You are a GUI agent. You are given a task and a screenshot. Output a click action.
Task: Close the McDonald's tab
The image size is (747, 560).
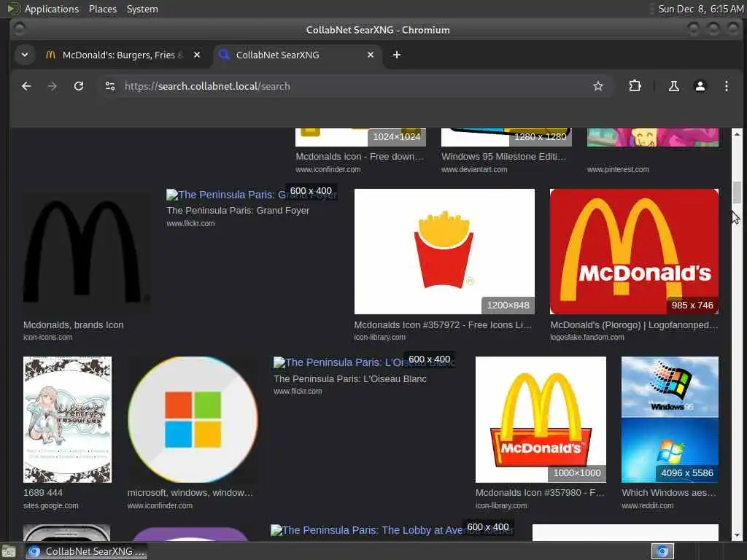[197, 55]
